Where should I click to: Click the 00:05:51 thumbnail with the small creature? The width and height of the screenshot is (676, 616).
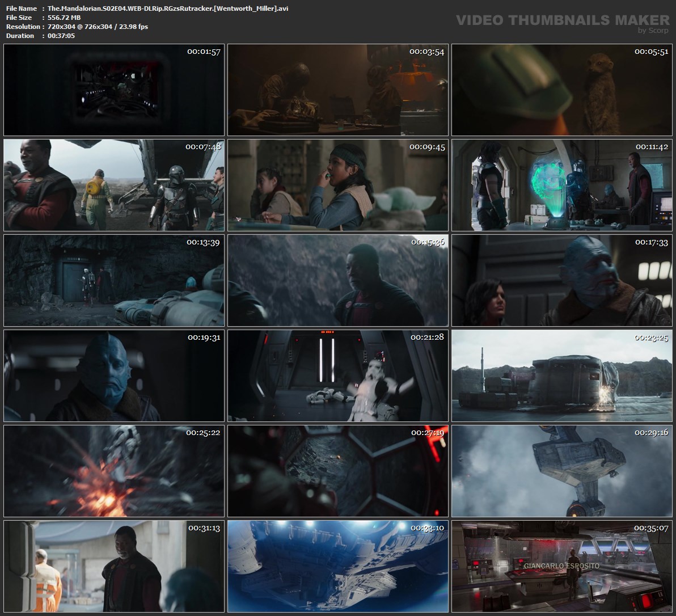point(562,90)
